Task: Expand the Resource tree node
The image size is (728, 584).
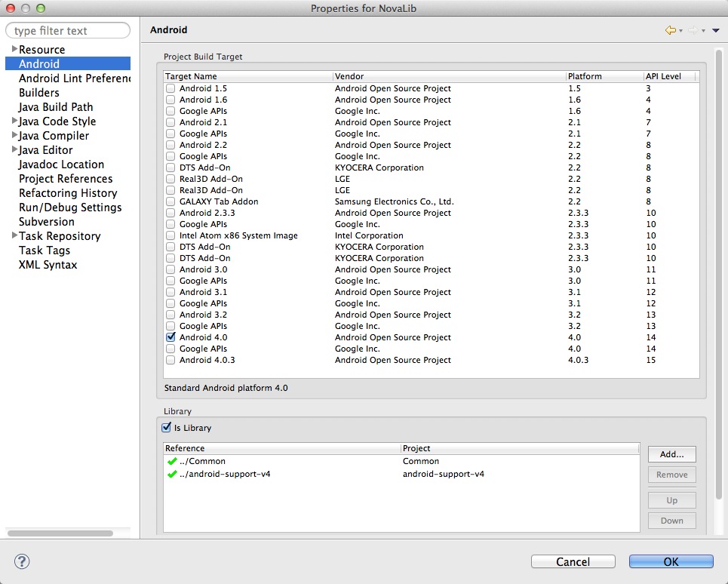Action: click(x=14, y=49)
